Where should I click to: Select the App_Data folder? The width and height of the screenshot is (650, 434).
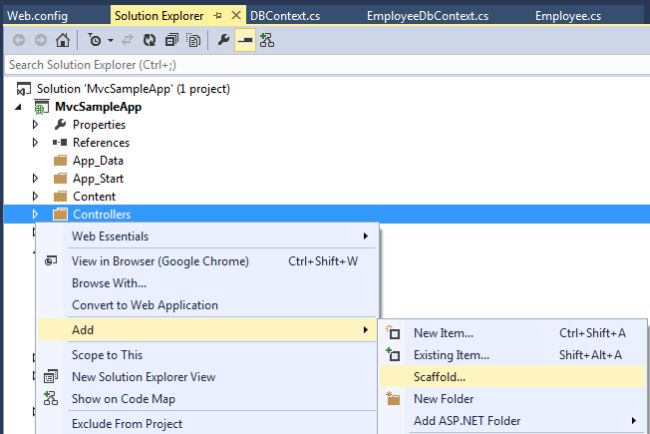click(98, 161)
